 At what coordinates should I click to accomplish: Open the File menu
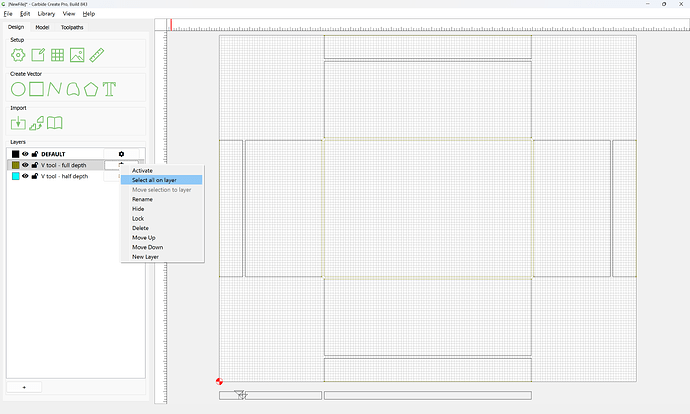point(8,14)
